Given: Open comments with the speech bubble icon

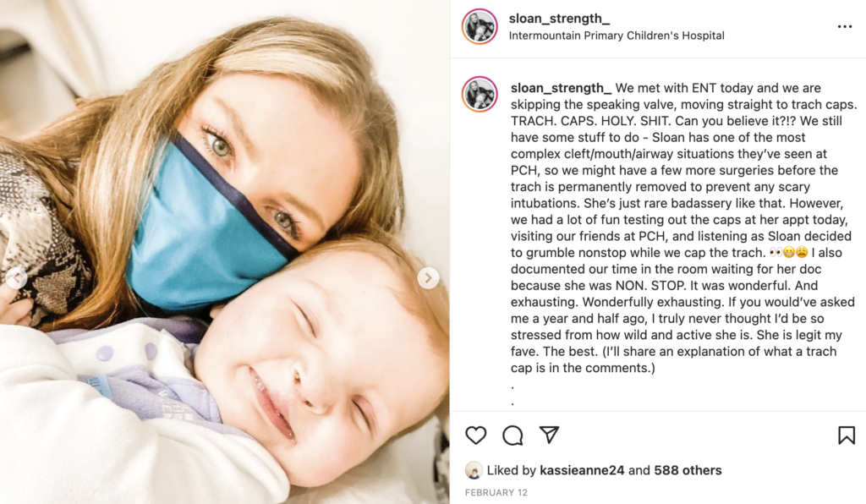Looking at the screenshot, I should click(512, 436).
